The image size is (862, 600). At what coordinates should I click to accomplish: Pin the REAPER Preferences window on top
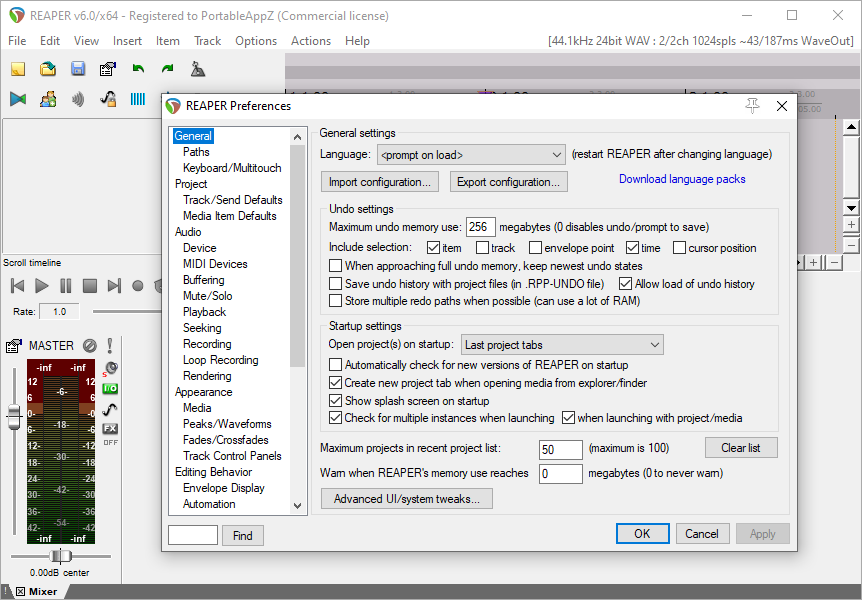point(753,106)
